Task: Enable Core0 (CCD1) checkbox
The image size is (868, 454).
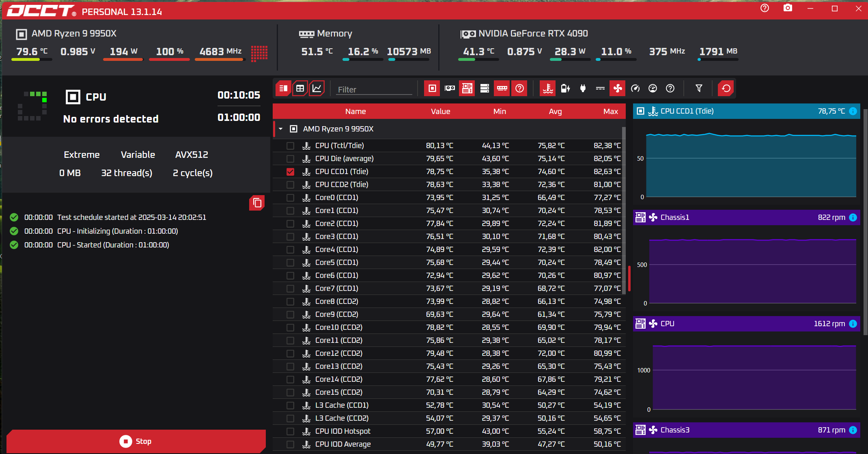Action: tap(290, 198)
